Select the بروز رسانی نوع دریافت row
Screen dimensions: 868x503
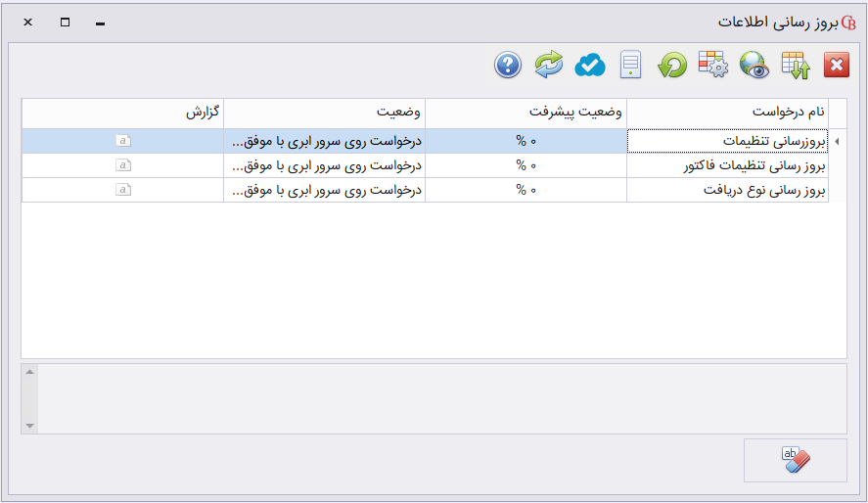tap(728, 190)
